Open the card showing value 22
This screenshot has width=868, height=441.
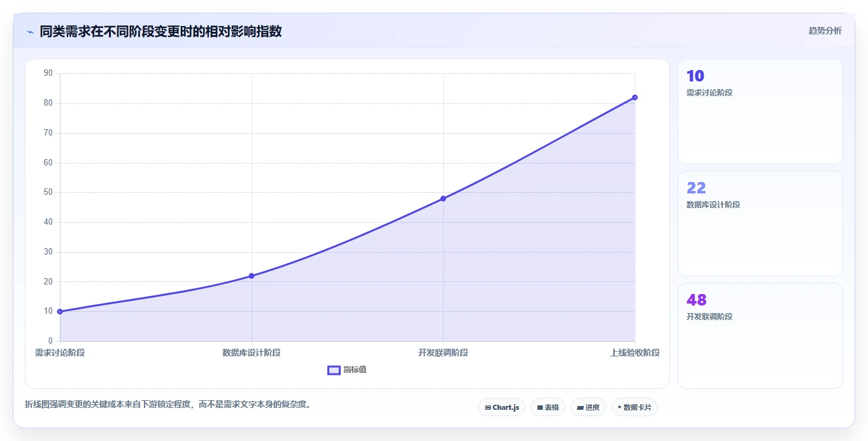coord(760,223)
